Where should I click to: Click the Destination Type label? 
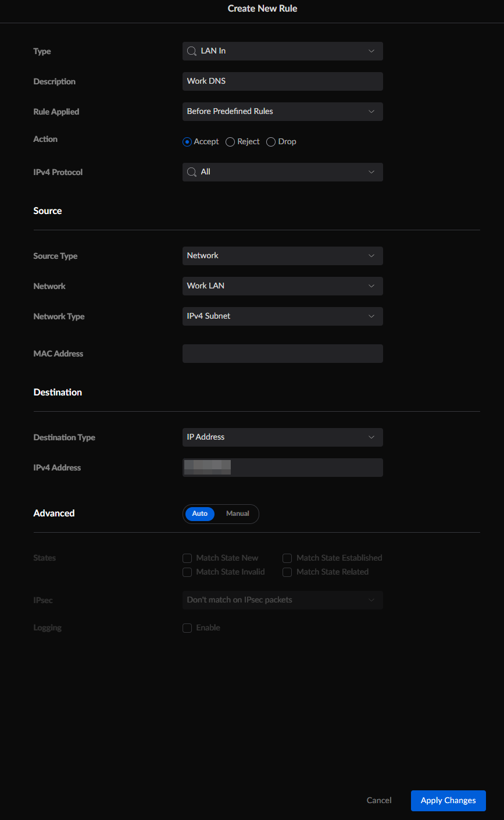tap(65, 437)
